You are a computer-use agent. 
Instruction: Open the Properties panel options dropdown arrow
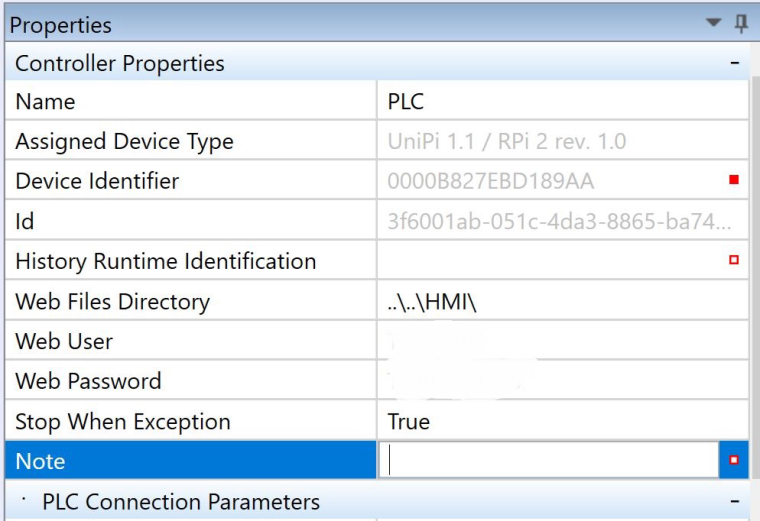point(713,23)
